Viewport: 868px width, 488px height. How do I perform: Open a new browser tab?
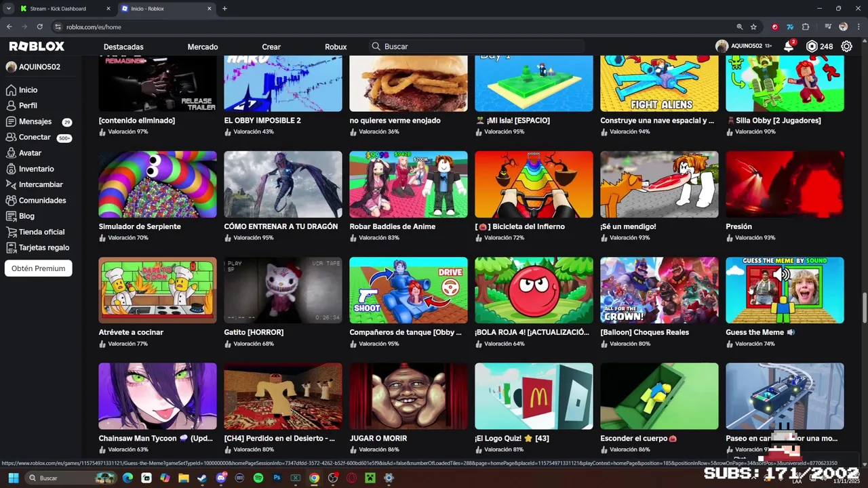pyautogui.click(x=224, y=9)
